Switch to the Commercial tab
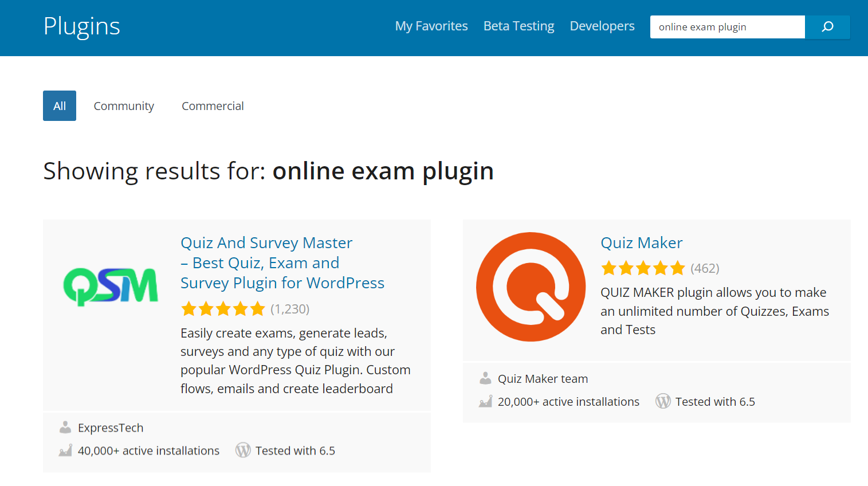 (x=213, y=105)
